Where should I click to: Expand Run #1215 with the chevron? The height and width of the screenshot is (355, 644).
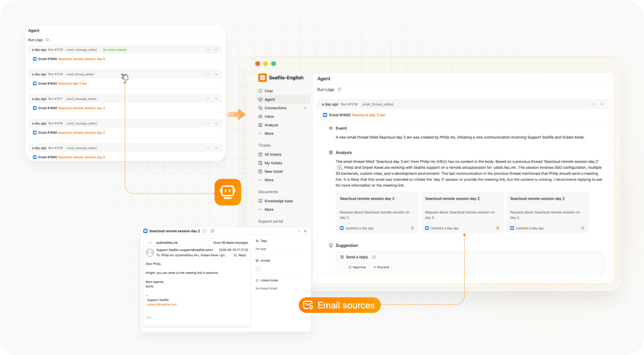coord(217,148)
